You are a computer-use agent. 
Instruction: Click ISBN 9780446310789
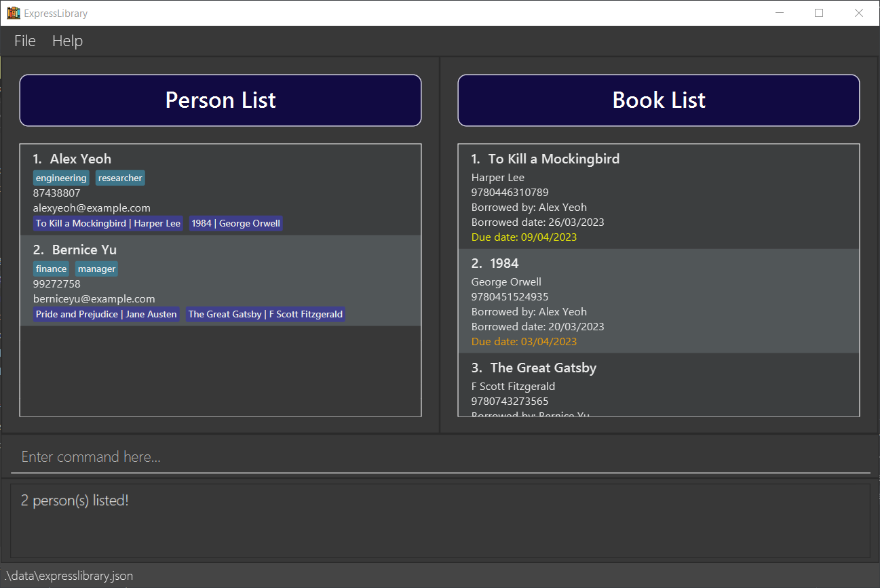[x=510, y=193]
